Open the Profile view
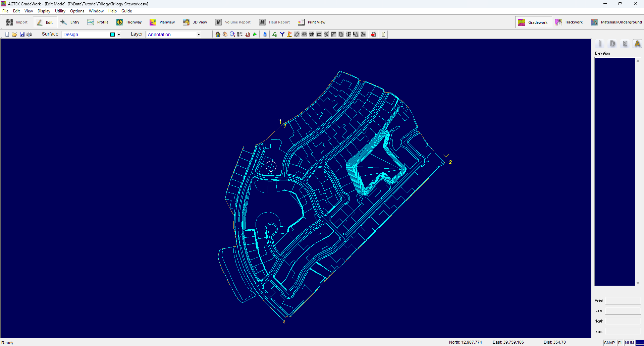 [x=98, y=22]
